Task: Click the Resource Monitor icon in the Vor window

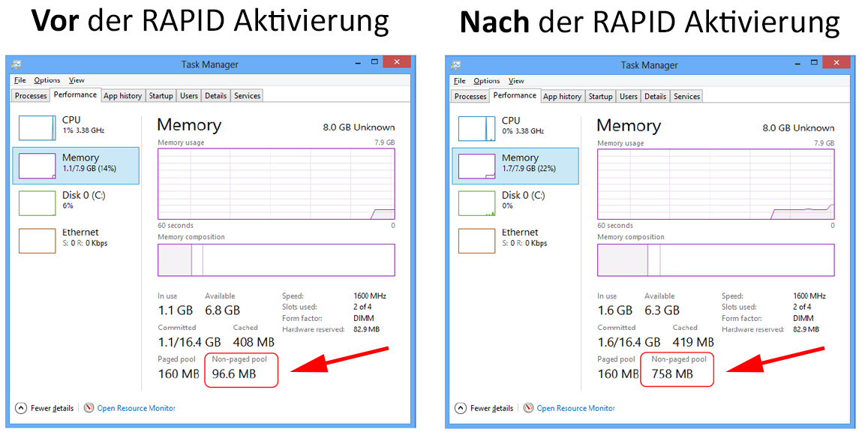Action: [x=89, y=408]
